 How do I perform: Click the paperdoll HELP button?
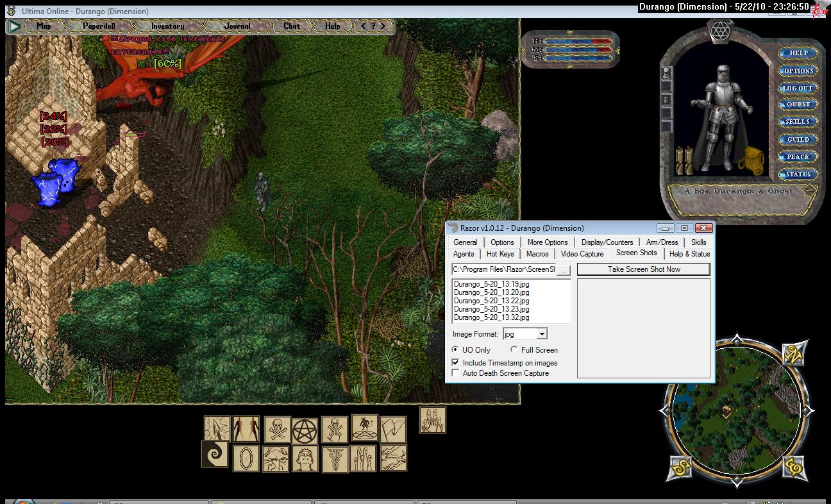pyautogui.click(x=798, y=53)
